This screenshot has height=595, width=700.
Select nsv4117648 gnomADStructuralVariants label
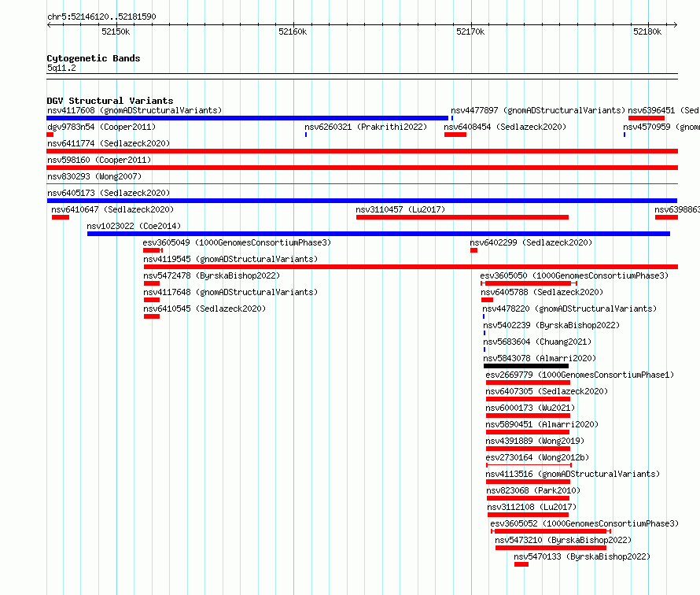tap(230, 292)
